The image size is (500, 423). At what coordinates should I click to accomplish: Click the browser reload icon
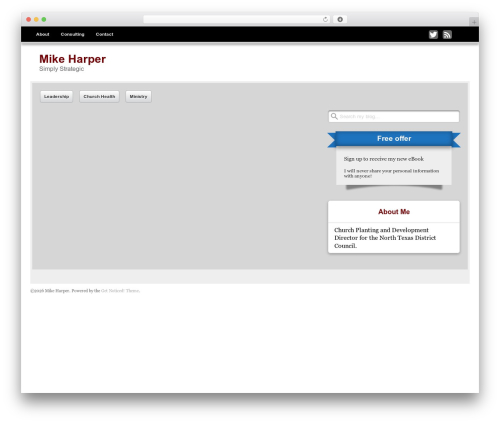click(x=325, y=19)
